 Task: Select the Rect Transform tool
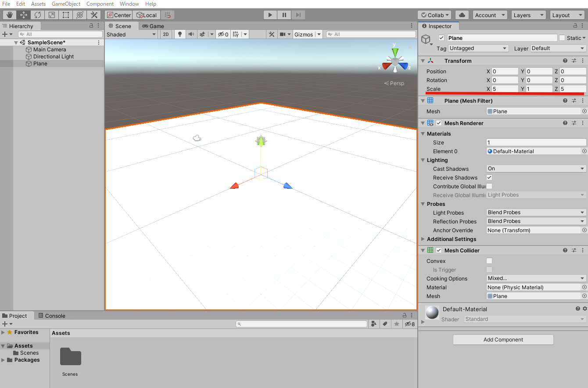(x=65, y=14)
